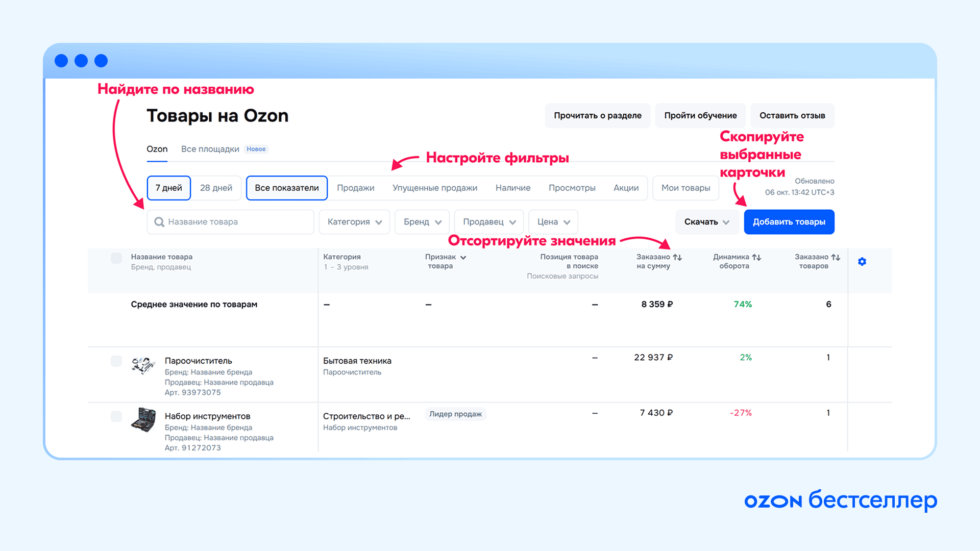
Task: Toggle the select-all checkbox in header
Action: pyautogui.click(x=116, y=258)
